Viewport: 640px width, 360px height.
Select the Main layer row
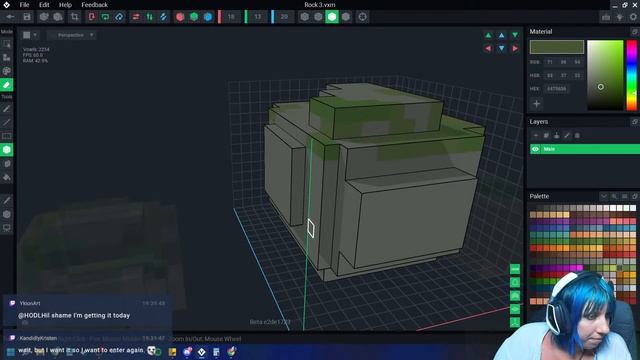click(x=585, y=149)
